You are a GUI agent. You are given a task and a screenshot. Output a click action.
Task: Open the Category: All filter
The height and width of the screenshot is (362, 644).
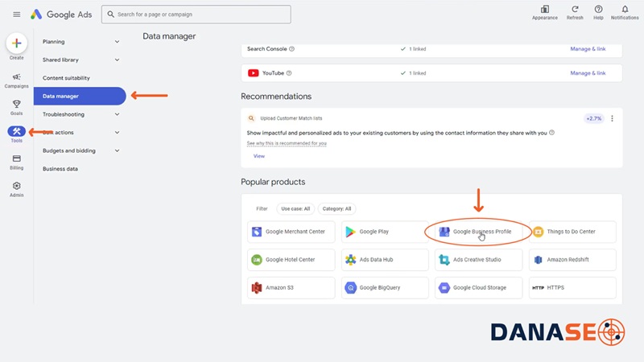point(336,208)
